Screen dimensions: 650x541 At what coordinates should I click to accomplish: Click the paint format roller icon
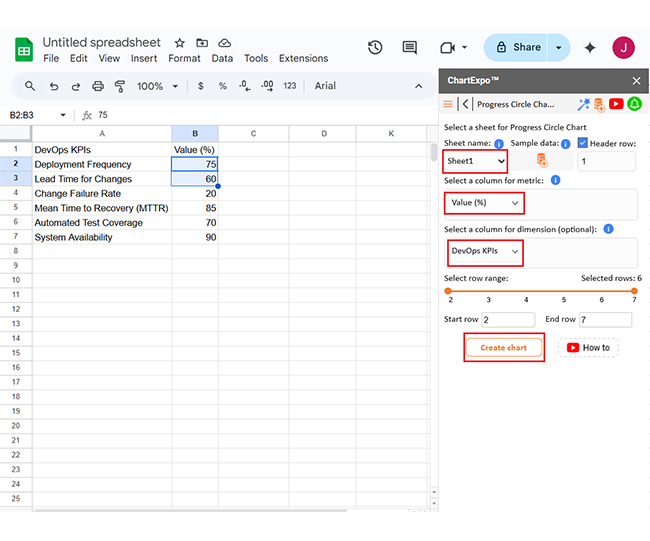coord(119,86)
